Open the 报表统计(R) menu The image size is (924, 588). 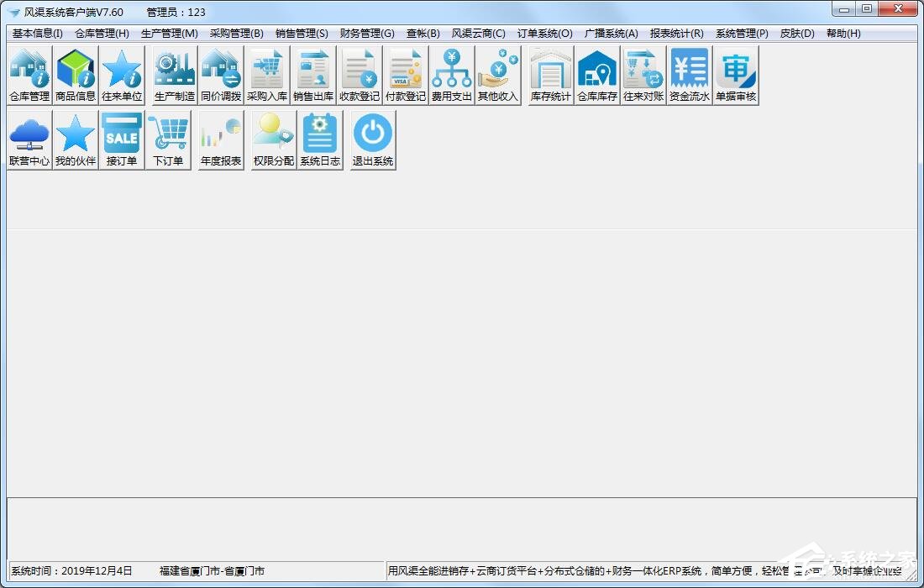(x=676, y=34)
